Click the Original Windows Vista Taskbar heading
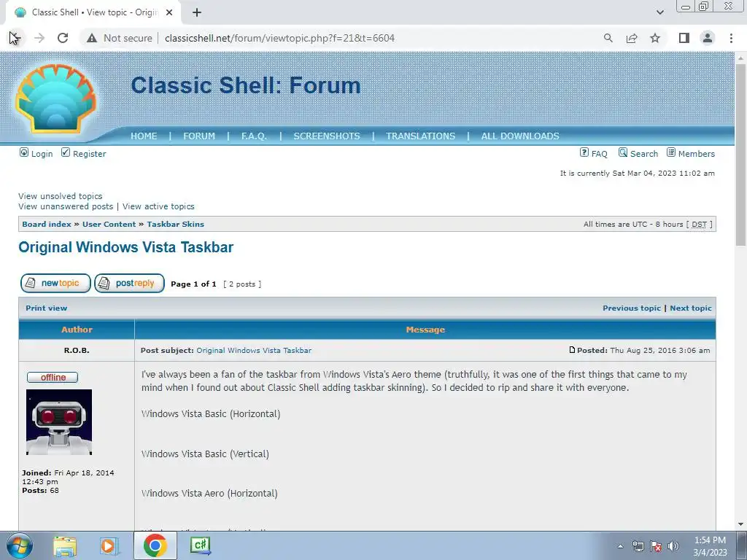Viewport: 747px width, 560px height. pyautogui.click(x=125, y=247)
